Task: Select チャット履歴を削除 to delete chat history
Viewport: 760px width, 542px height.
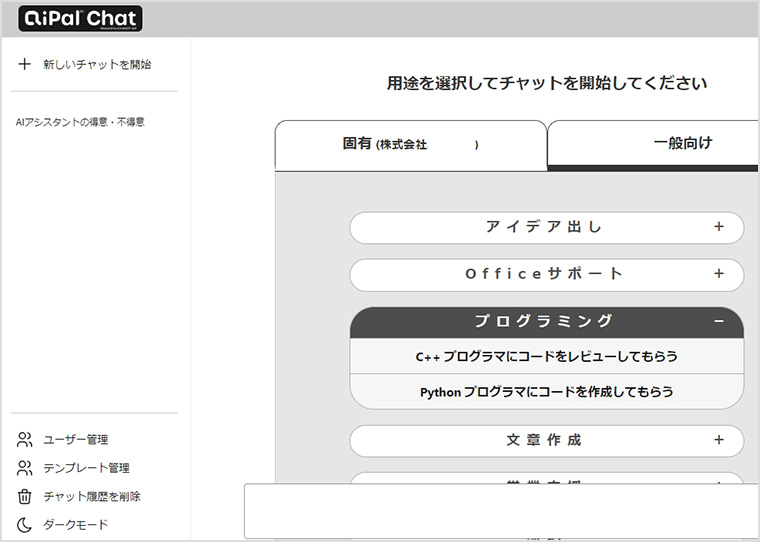Action: 92,496
